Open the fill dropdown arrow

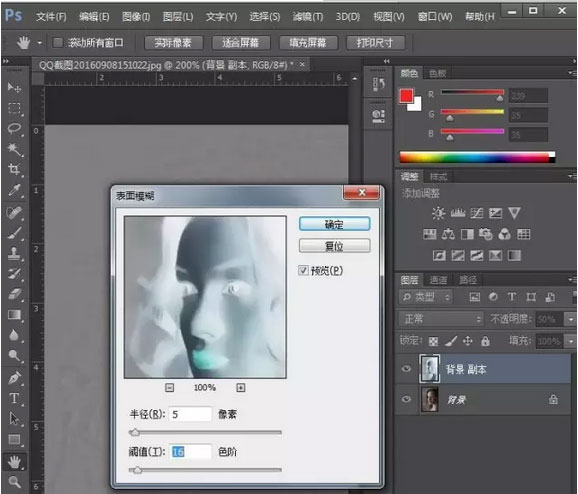pyautogui.click(x=571, y=342)
